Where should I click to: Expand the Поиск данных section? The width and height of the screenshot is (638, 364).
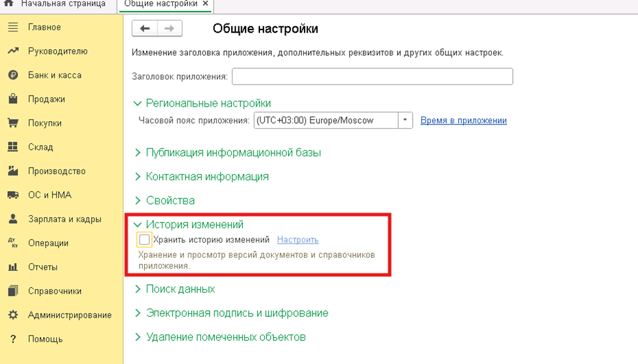(x=138, y=289)
